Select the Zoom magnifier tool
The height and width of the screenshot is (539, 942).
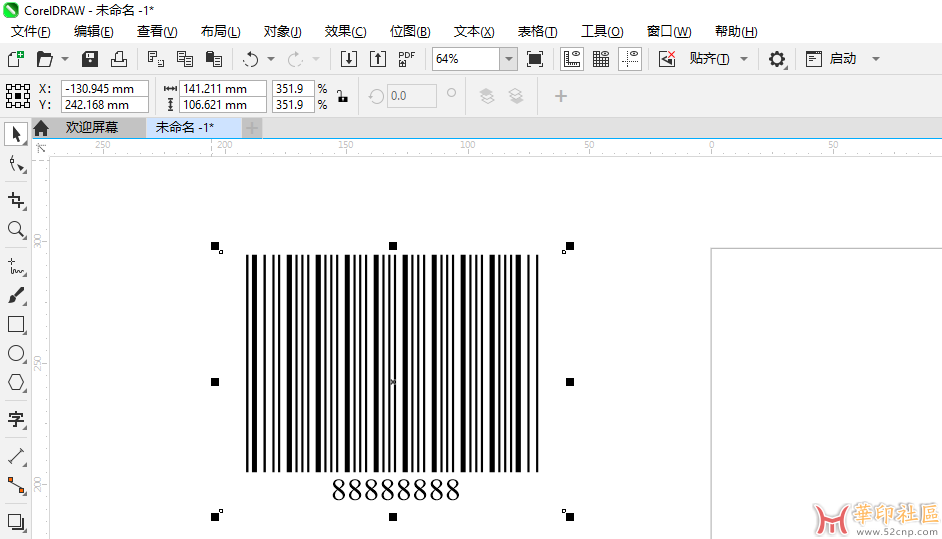tap(16, 230)
